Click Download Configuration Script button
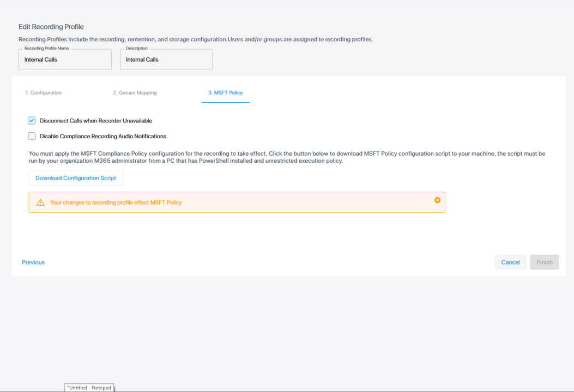This screenshot has height=392, width=574. pyautogui.click(x=76, y=178)
